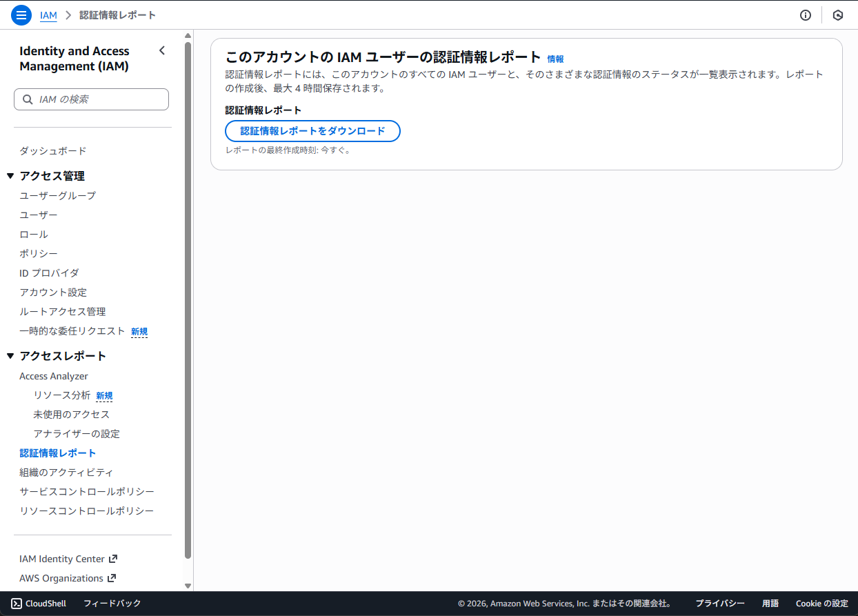
Task: Open 用語 footer link
Action: pyautogui.click(x=770, y=604)
